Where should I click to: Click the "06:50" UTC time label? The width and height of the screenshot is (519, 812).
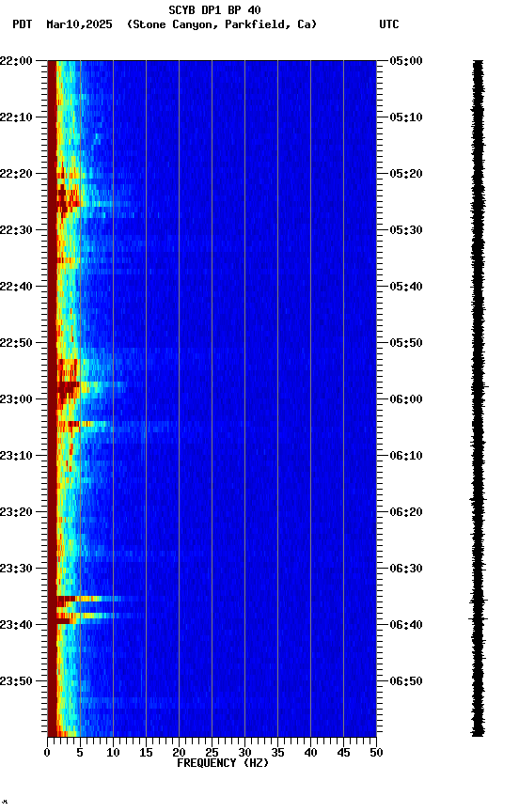coord(406,681)
